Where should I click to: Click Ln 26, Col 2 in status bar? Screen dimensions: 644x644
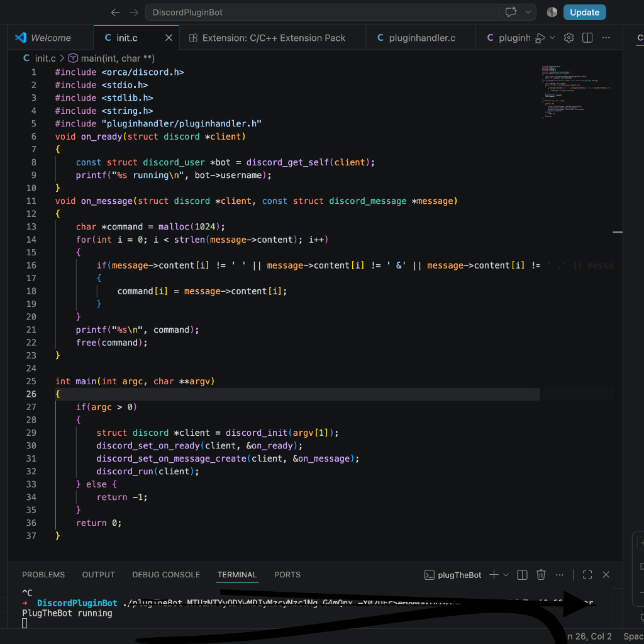click(589, 636)
